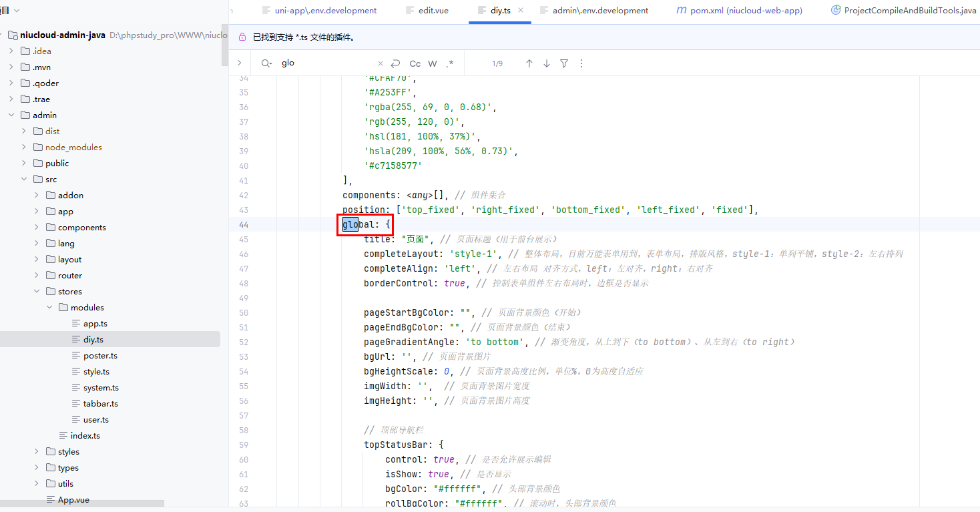Open the find bar more options menu
The height and width of the screenshot is (512, 980).
tap(581, 63)
